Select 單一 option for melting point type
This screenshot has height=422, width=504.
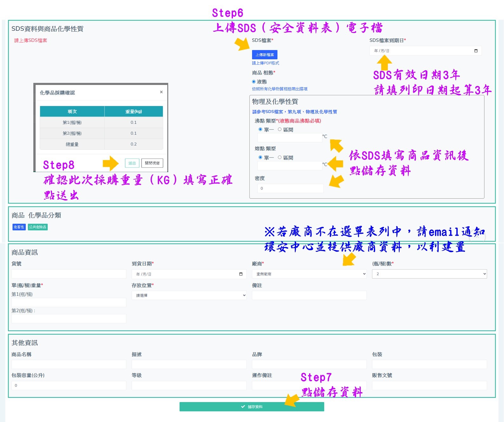pos(260,157)
